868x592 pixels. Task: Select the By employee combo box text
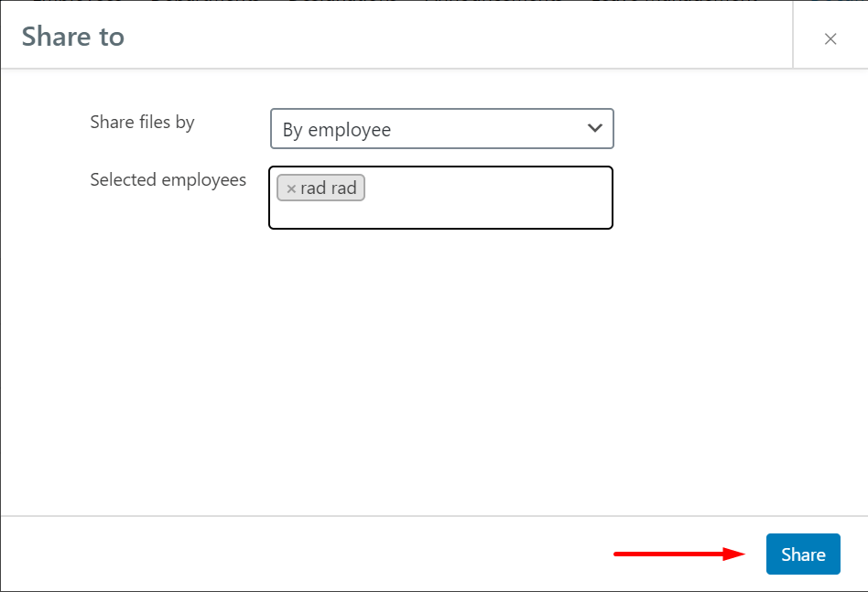[x=337, y=130]
